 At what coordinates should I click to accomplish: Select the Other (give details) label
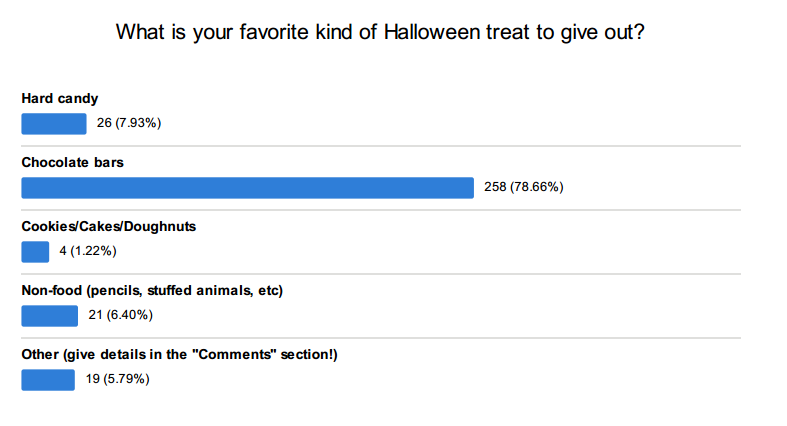point(179,355)
